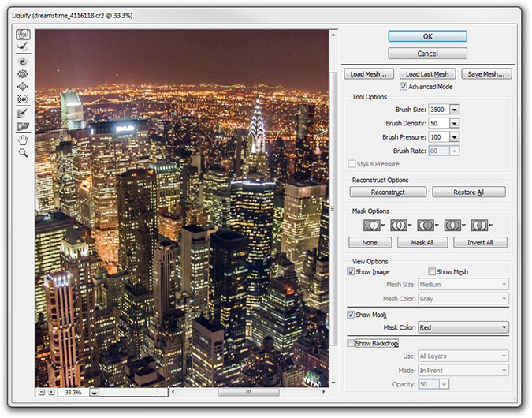Screen dimensions: 532x418
Task: Select the Twirl Clockwise tool
Action: tap(23, 61)
